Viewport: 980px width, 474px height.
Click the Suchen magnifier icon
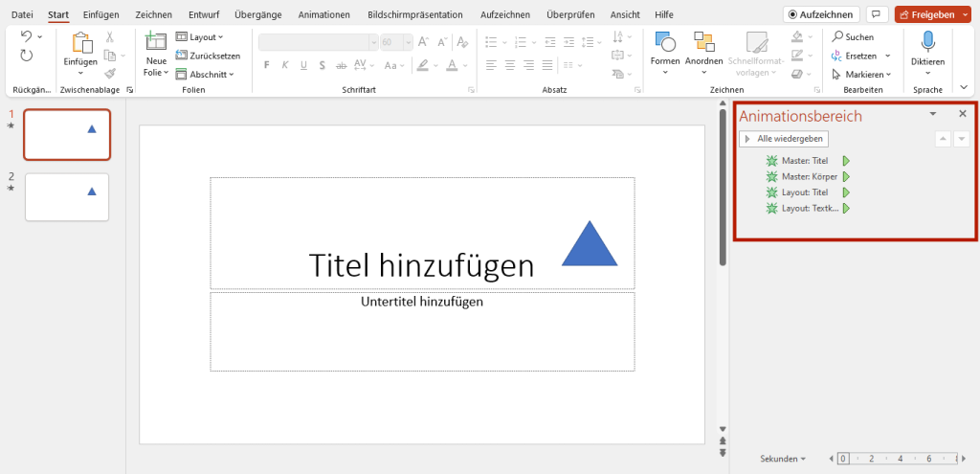pyautogui.click(x=837, y=36)
